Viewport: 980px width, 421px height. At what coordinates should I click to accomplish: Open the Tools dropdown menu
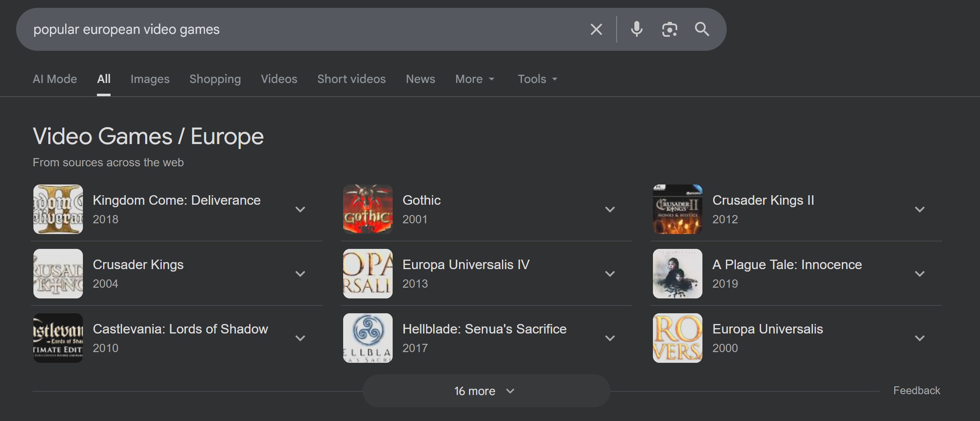[537, 79]
